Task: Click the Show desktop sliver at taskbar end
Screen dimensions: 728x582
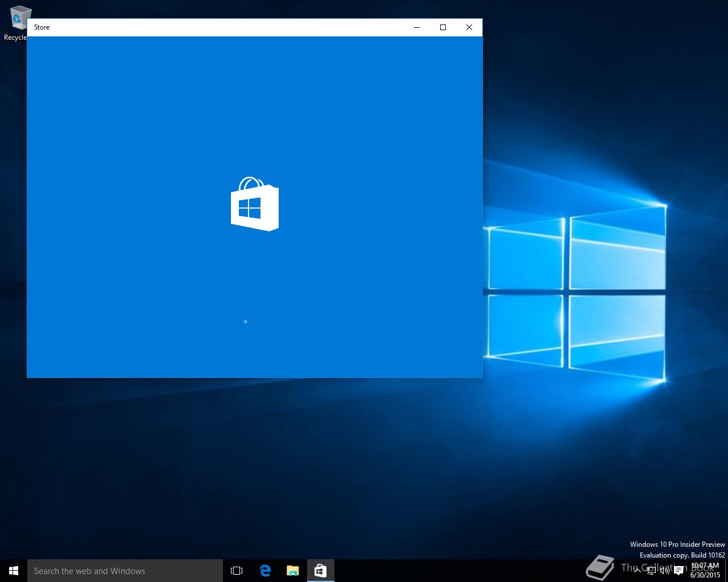Action: [726, 571]
